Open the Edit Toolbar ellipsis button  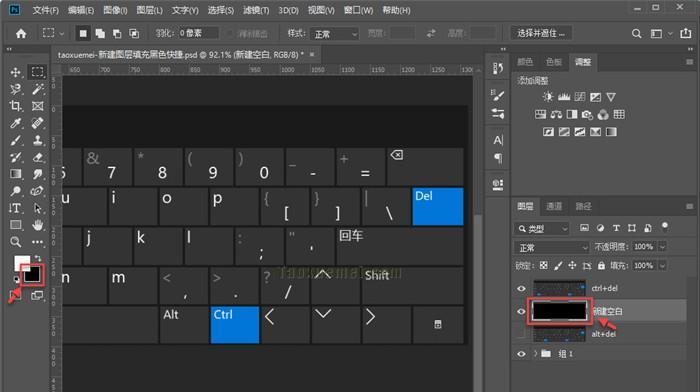[38, 242]
